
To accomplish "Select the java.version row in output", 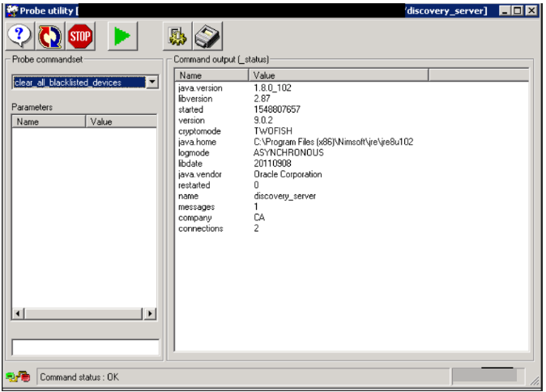I will pos(199,87).
